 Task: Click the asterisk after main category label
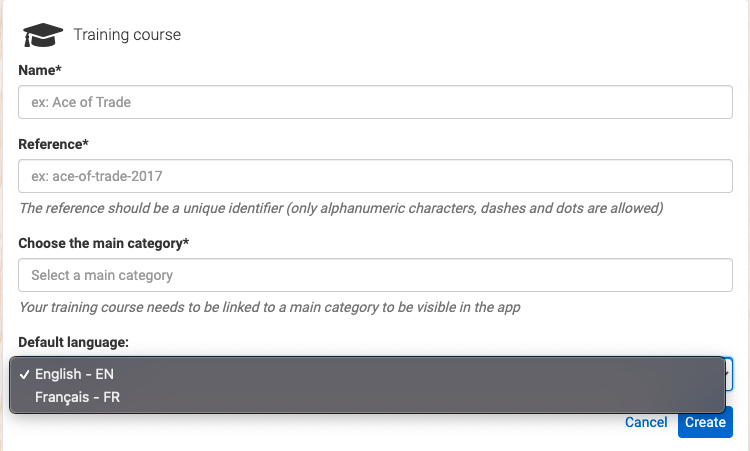pos(186,241)
